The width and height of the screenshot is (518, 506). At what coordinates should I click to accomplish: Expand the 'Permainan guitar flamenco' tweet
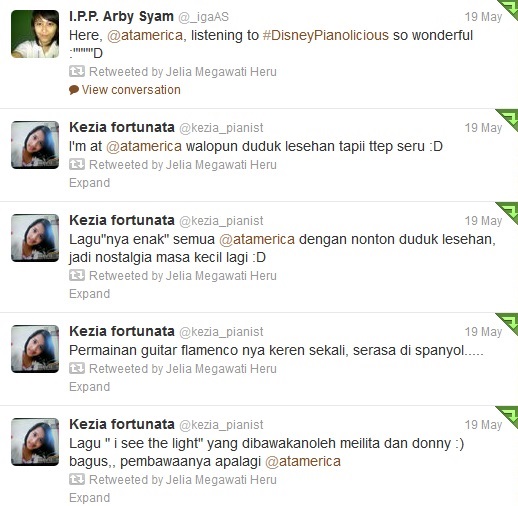pos(89,387)
